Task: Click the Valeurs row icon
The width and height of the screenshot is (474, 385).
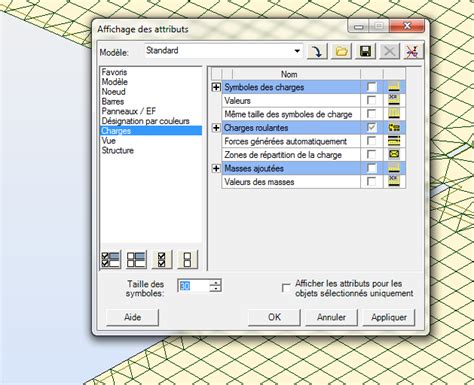Action: point(394,101)
